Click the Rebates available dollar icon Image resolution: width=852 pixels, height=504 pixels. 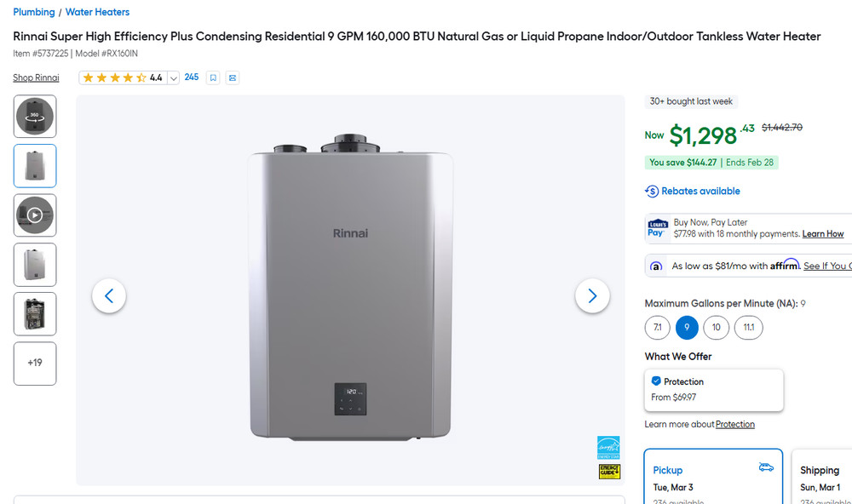[x=652, y=191]
